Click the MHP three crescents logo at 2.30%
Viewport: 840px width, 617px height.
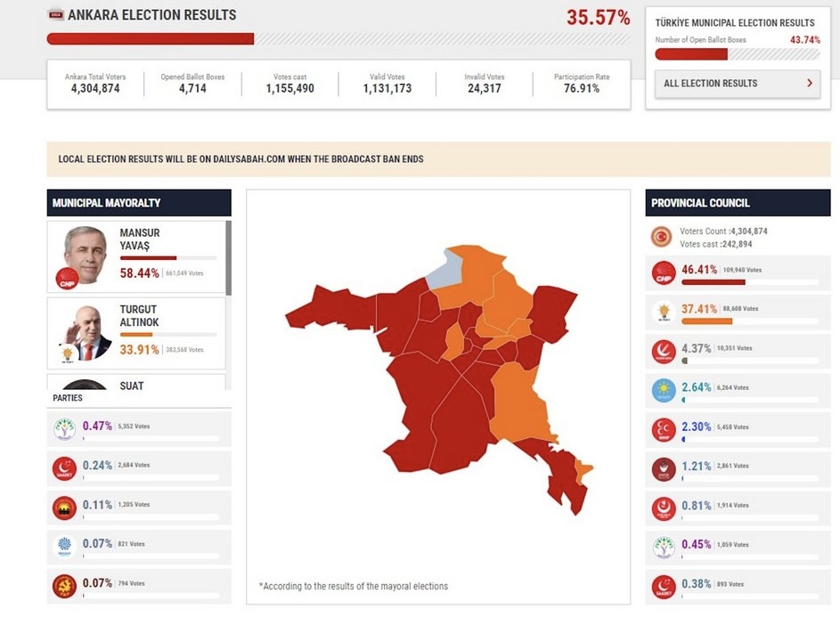664,430
